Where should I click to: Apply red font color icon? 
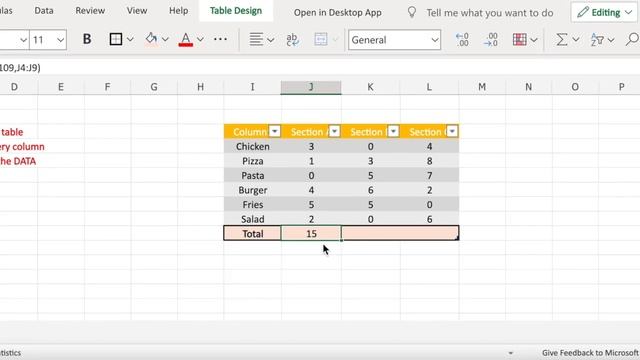pyautogui.click(x=186, y=40)
